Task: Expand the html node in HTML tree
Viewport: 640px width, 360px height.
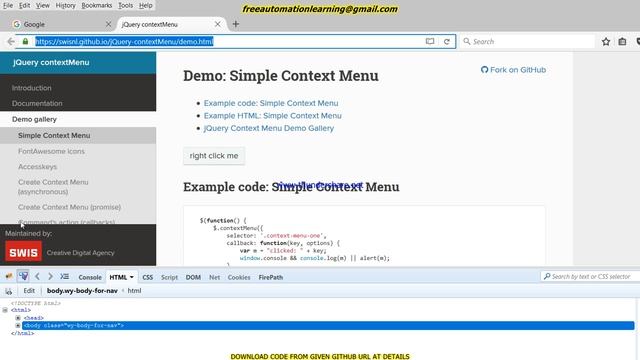Action: point(5,310)
